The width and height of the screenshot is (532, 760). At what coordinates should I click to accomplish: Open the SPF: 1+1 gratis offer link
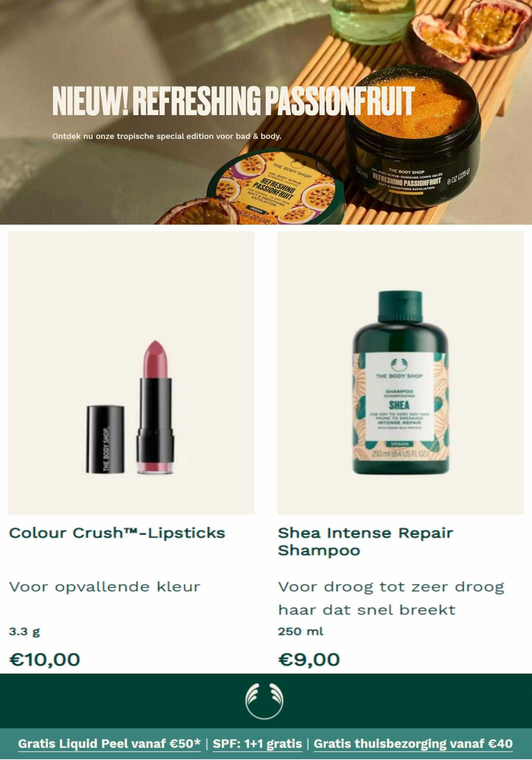click(257, 744)
